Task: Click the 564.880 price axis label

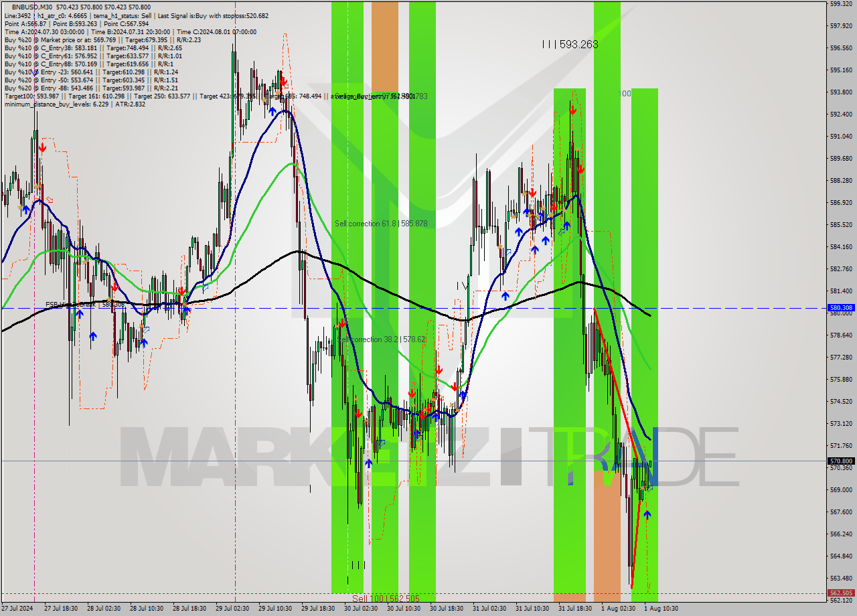Action: click(x=841, y=556)
